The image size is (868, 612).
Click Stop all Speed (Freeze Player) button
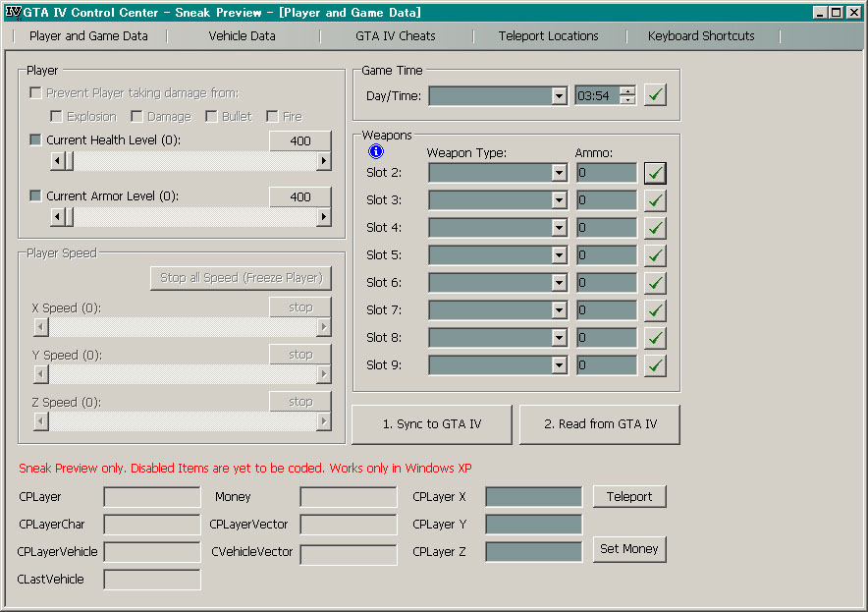pyautogui.click(x=241, y=278)
